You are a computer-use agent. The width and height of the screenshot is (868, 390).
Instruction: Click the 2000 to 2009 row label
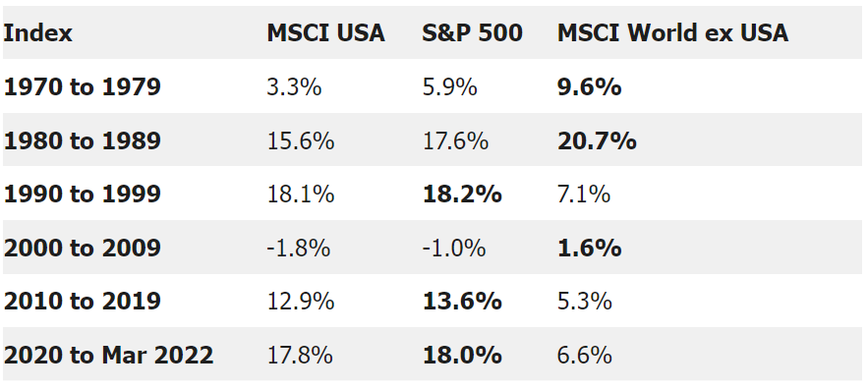point(82,248)
